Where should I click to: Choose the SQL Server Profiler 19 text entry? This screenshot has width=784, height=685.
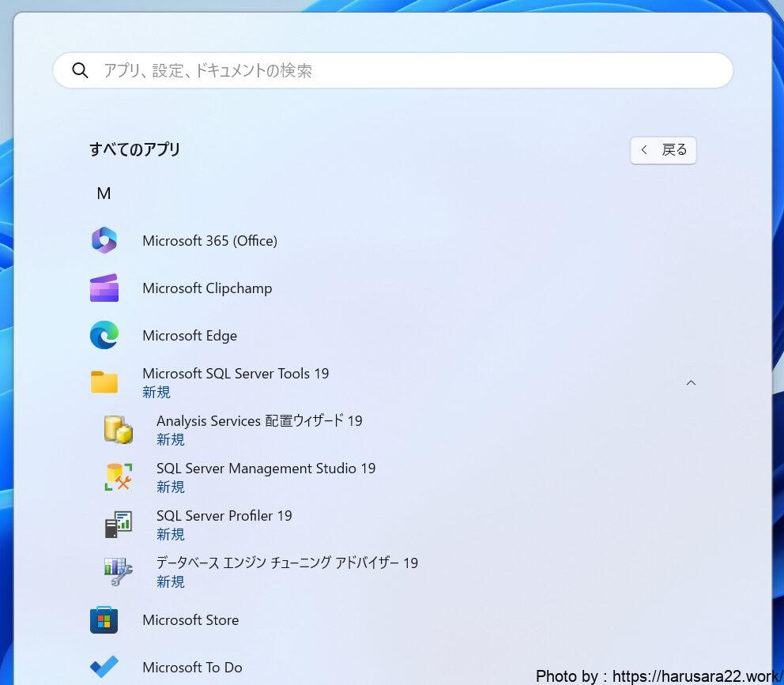pos(224,516)
